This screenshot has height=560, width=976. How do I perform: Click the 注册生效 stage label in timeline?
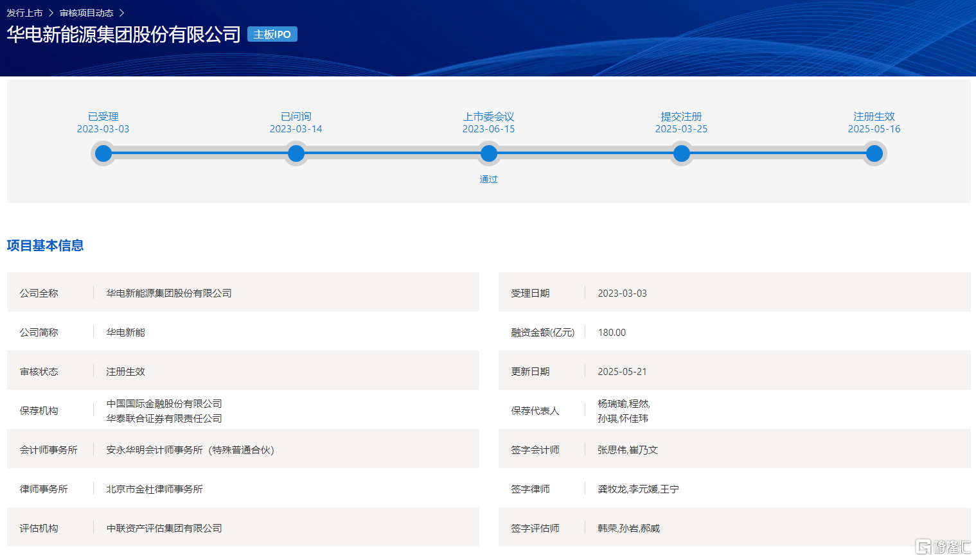coord(874,116)
